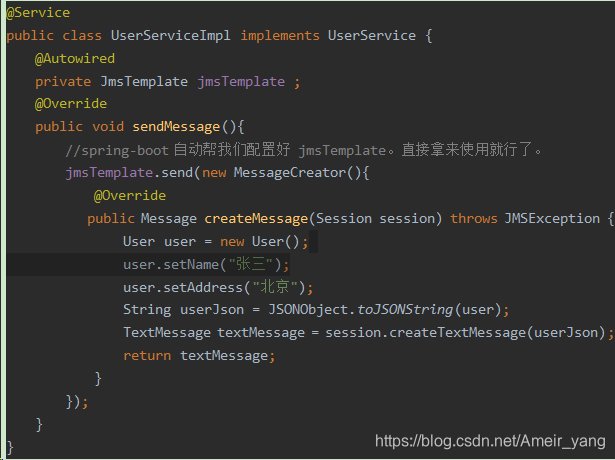Click the Session session parameter

pyautogui.click(x=375, y=219)
